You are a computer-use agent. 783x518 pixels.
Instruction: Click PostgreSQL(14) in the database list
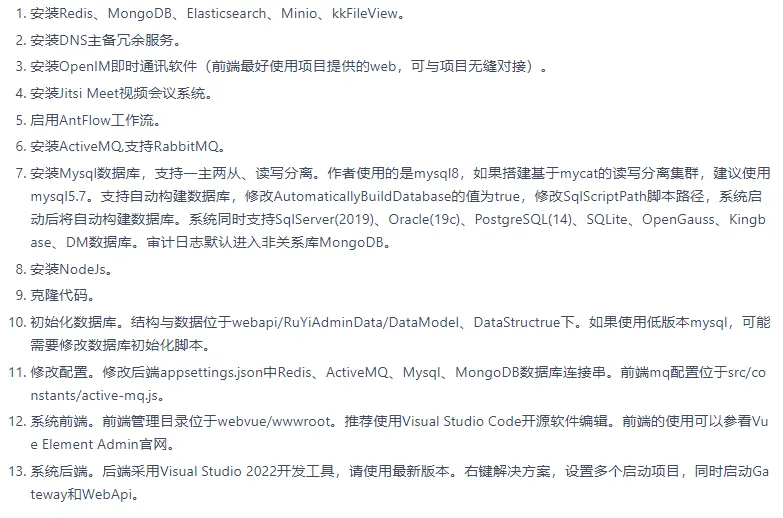click(523, 219)
